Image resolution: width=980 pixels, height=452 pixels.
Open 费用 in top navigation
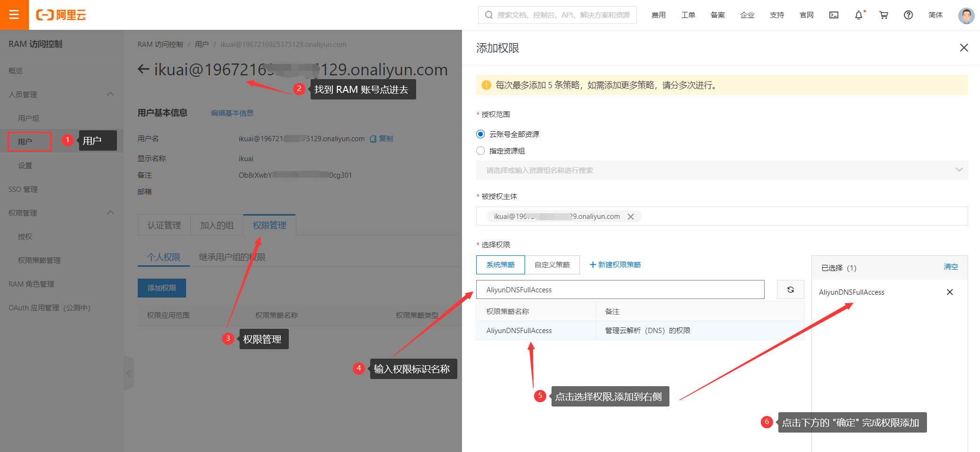pos(659,15)
